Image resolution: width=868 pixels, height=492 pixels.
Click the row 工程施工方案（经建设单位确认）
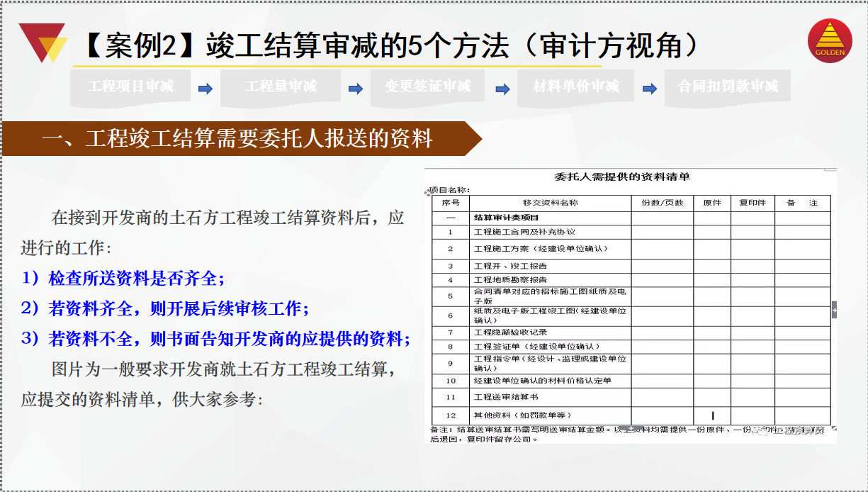[631, 249]
